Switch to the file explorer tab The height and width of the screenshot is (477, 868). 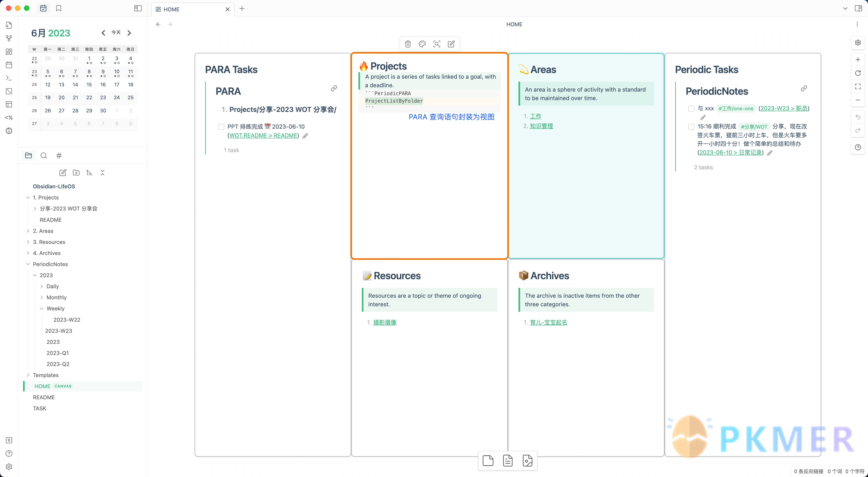coord(28,155)
